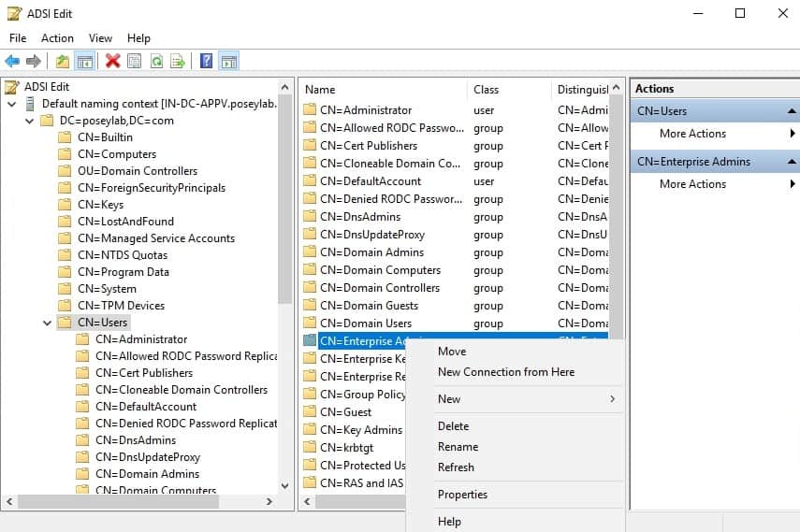Select CN=Domain Users row in list
800x532 pixels.
pos(454,324)
